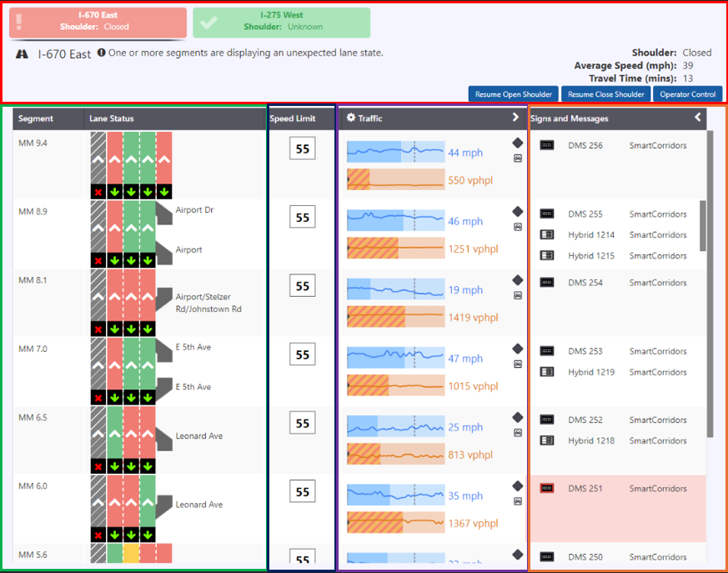Click the 55 speed limit sign for MM 6.5
This screenshot has width=728, height=573.
click(x=302, y=423)
